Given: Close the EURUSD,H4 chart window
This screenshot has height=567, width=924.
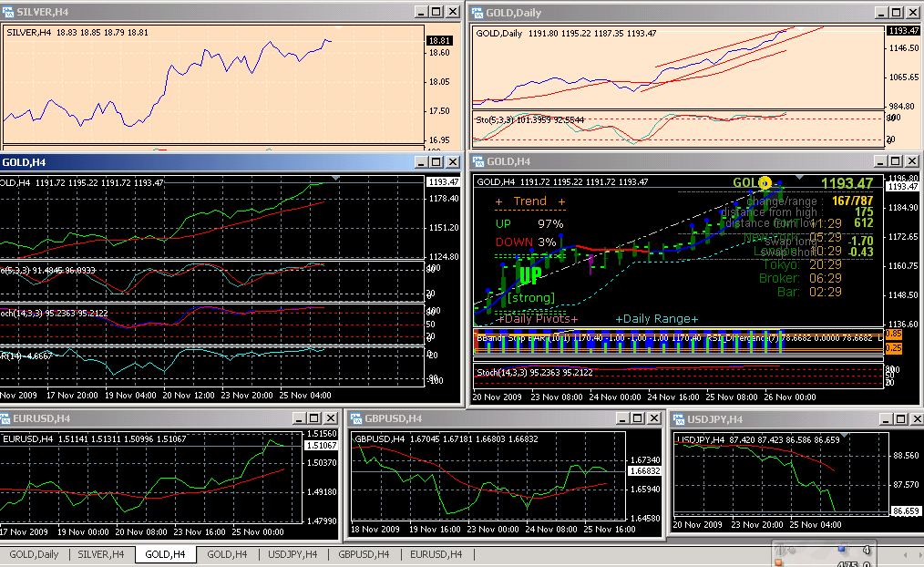Looking at the screenshot, I should (x=331, y=418).
